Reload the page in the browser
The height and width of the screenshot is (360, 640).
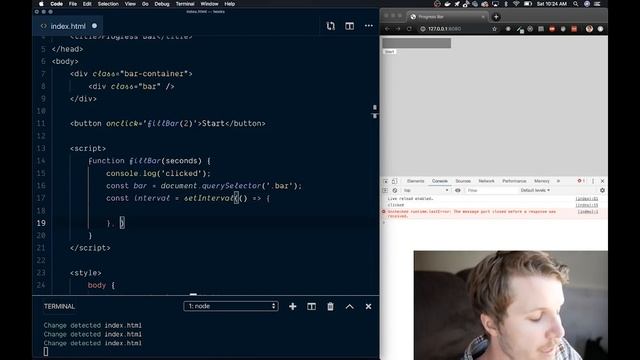pos(409,29)
